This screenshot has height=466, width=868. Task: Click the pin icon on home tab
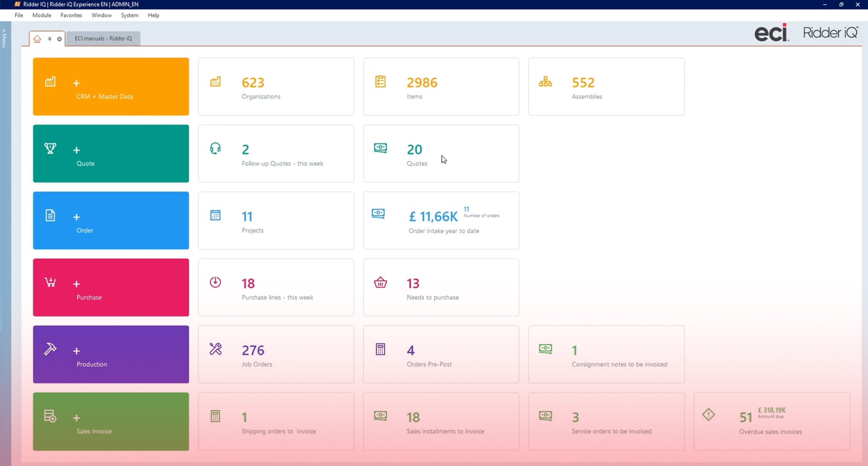[x=49, y=39]
